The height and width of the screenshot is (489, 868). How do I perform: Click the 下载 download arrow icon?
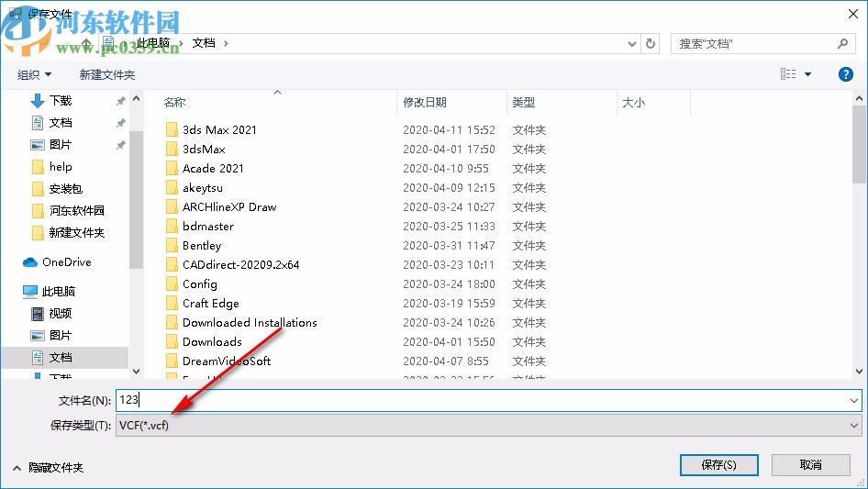pyautogui.click(x=37, y=101)
